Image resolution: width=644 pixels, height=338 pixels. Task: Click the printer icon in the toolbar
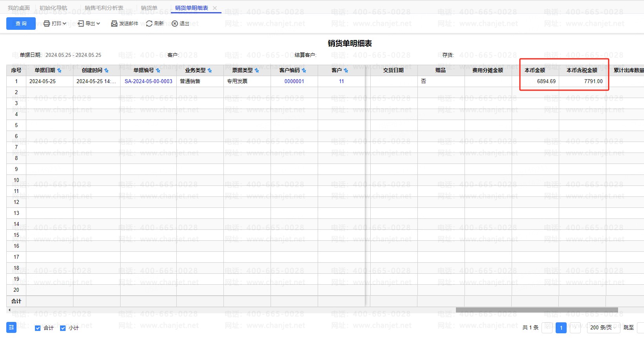[47, 24]
